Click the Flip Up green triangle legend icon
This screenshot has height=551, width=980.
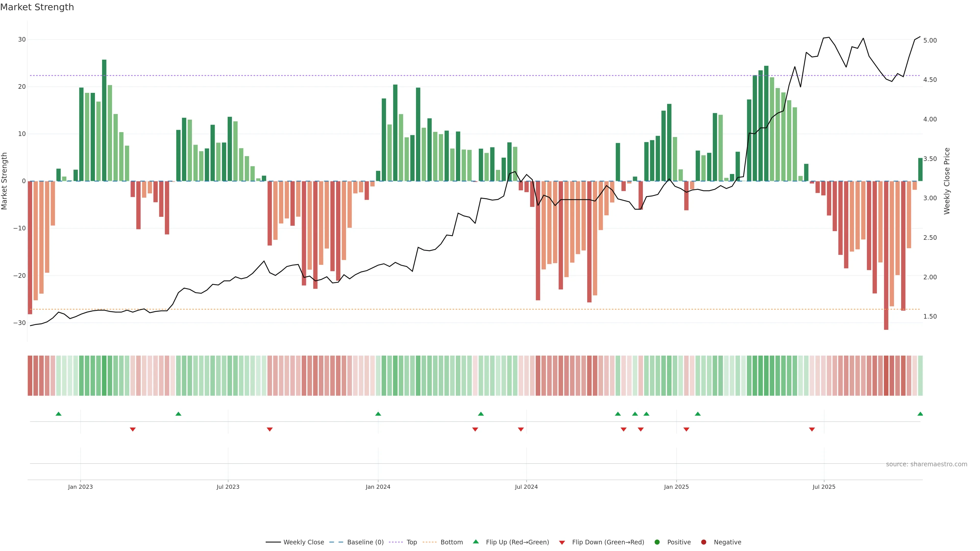[475, 542]
